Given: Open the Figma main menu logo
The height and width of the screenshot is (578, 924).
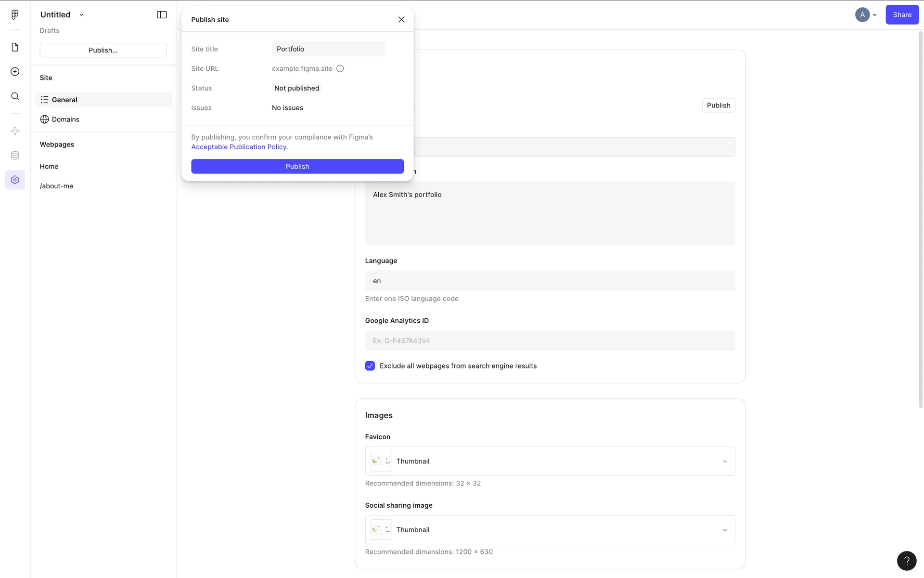Looking at the screenshot, I should point(15,14).
